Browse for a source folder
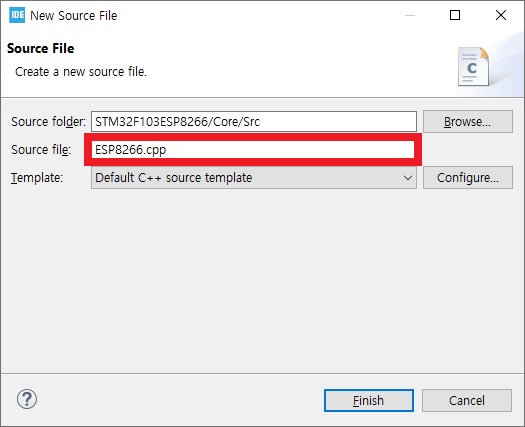This screenshot has height=427, width=525. tap(468, 122)
